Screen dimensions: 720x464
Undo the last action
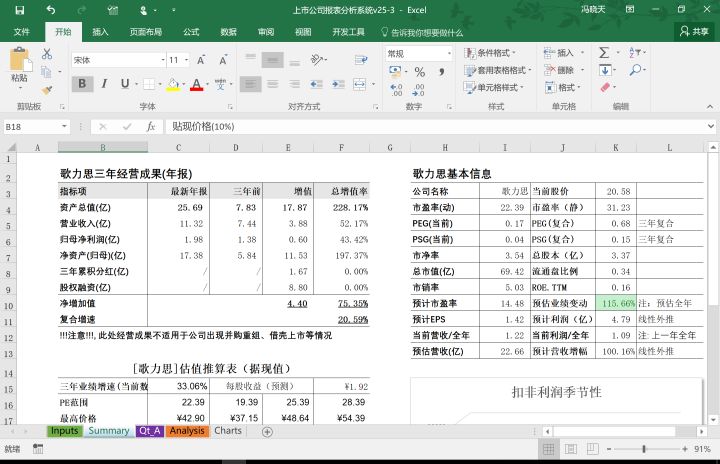click(x=51, y=10)
